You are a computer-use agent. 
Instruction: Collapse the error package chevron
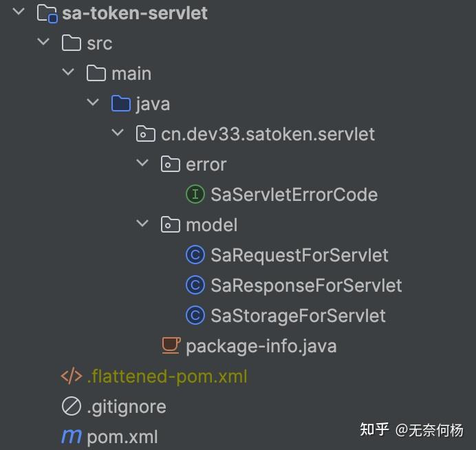coord(143,164)
